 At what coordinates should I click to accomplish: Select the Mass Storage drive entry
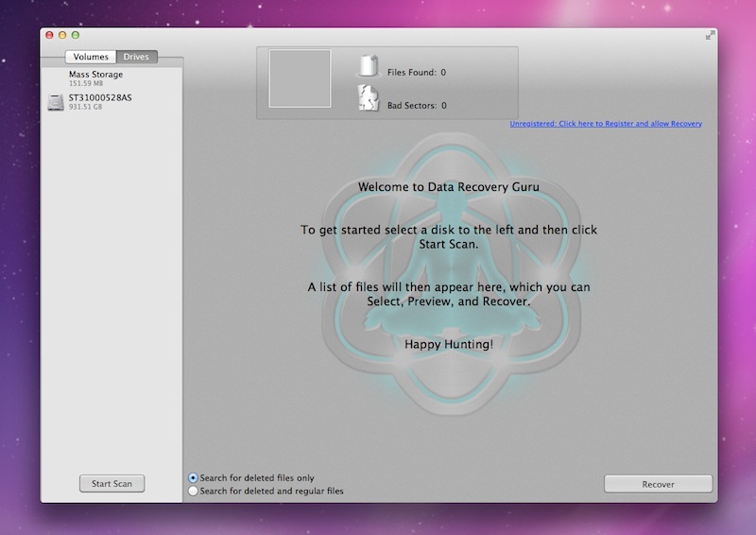click(x=95, y=75)
